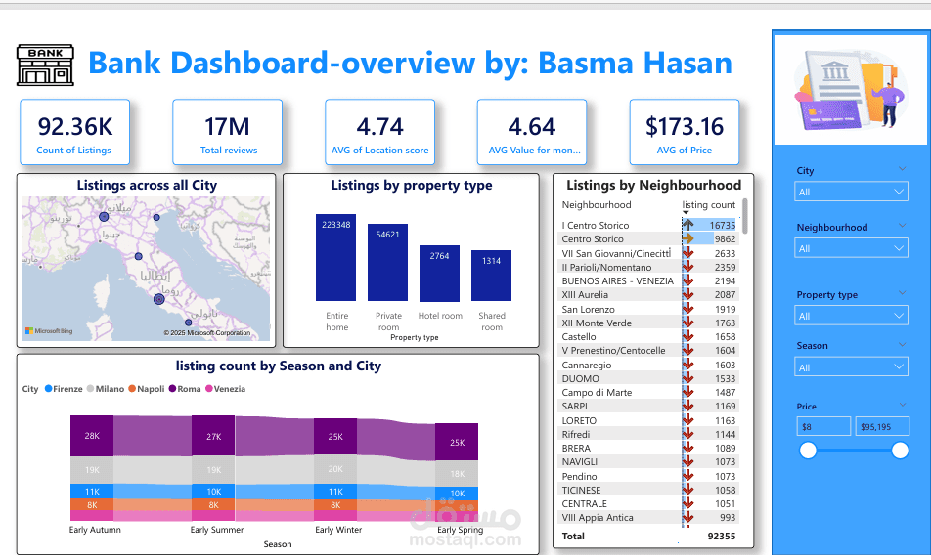Click the left price slider handle
The height and width of the screenshot is (560, 931).
pyautogui.click(x=808, y=451)
